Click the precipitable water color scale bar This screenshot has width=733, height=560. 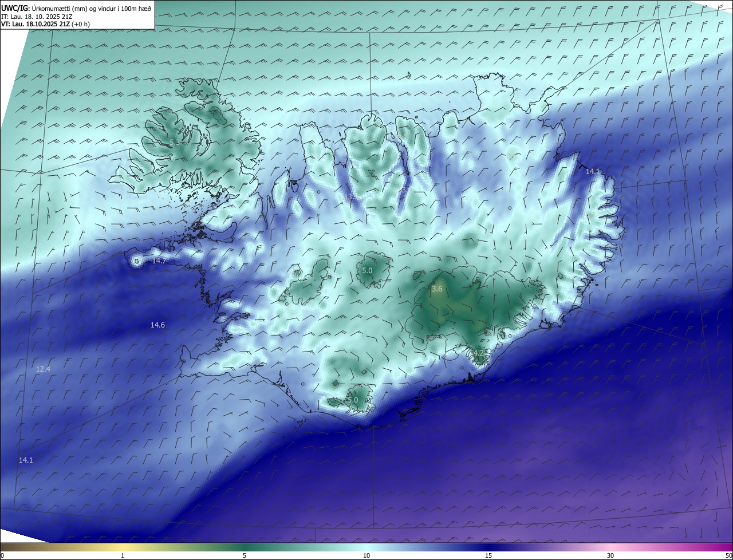point(366,547)
